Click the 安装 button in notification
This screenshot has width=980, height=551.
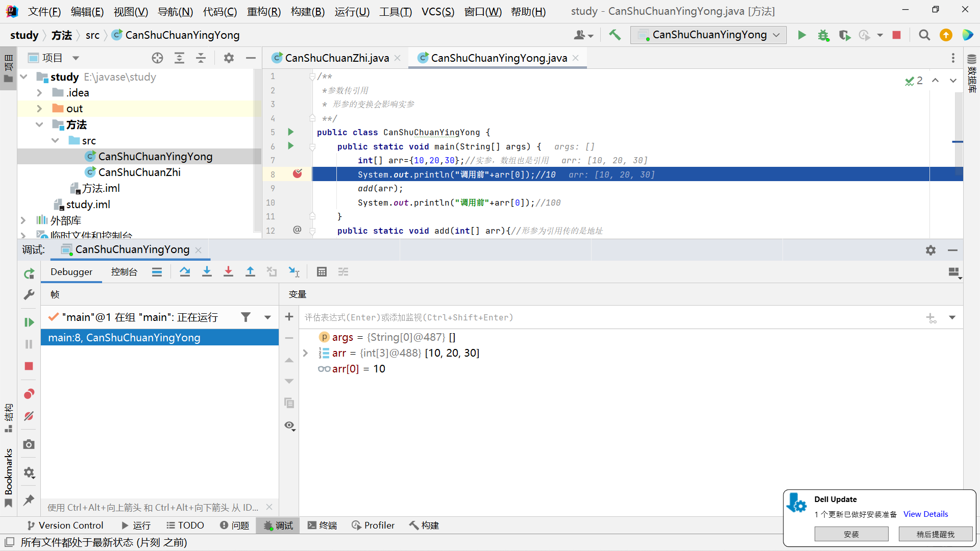click(851, 534)
